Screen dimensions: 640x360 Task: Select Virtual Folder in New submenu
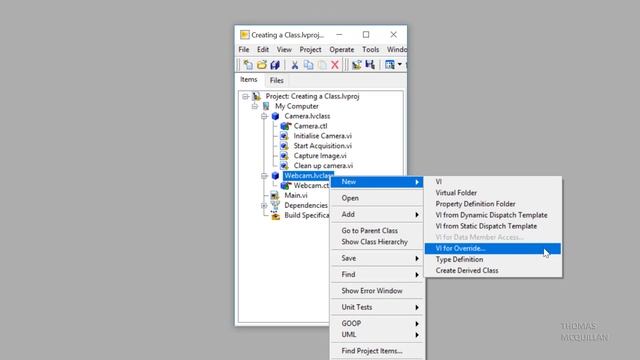click(493, 193)
